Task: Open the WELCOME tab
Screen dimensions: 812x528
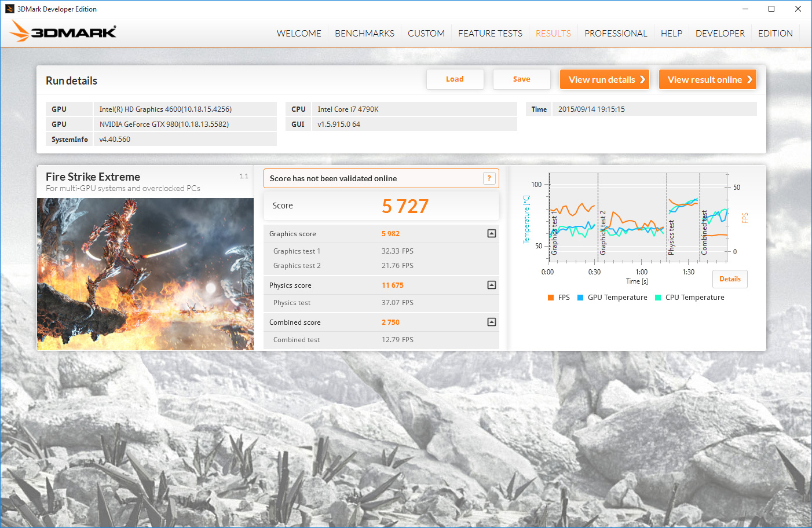Action: point(299,34)
